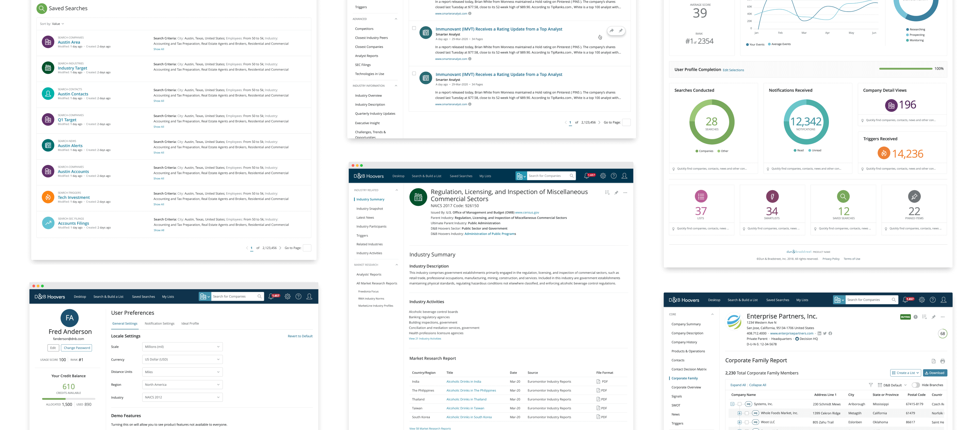Click the Go to Page field under Saved Searches
The image size is (980, 430).
307,248
